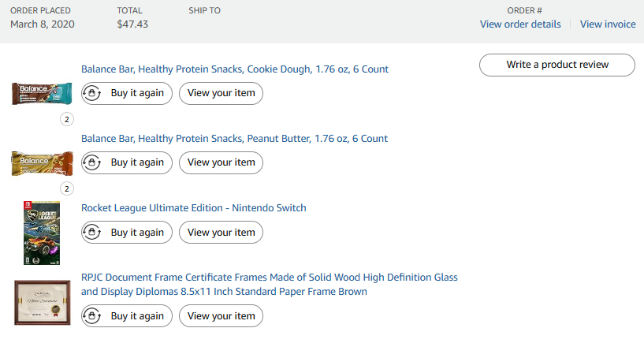View your item for Cookie Dough bar

pos(221,93)
